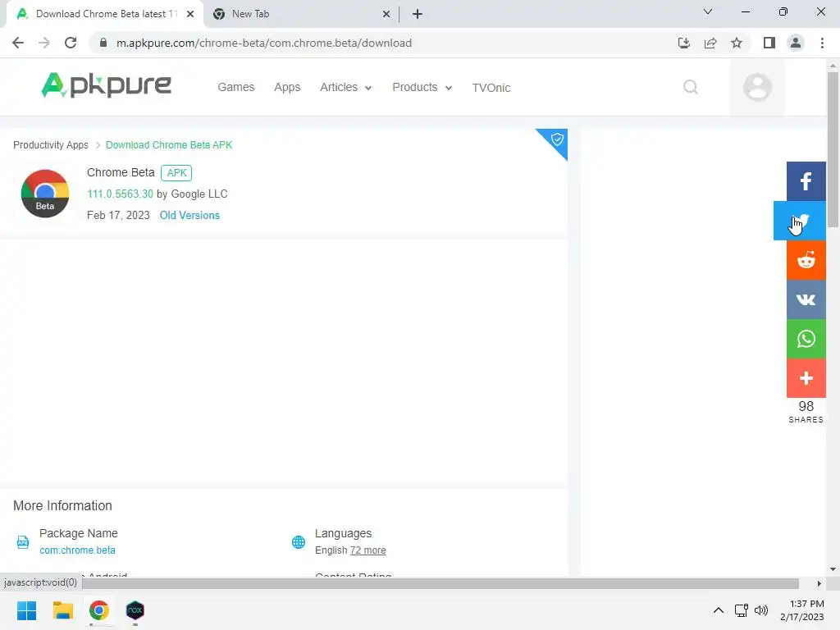Click the 98 shares counter
This screenshot has width=840, height=630.
pos(806,412)
